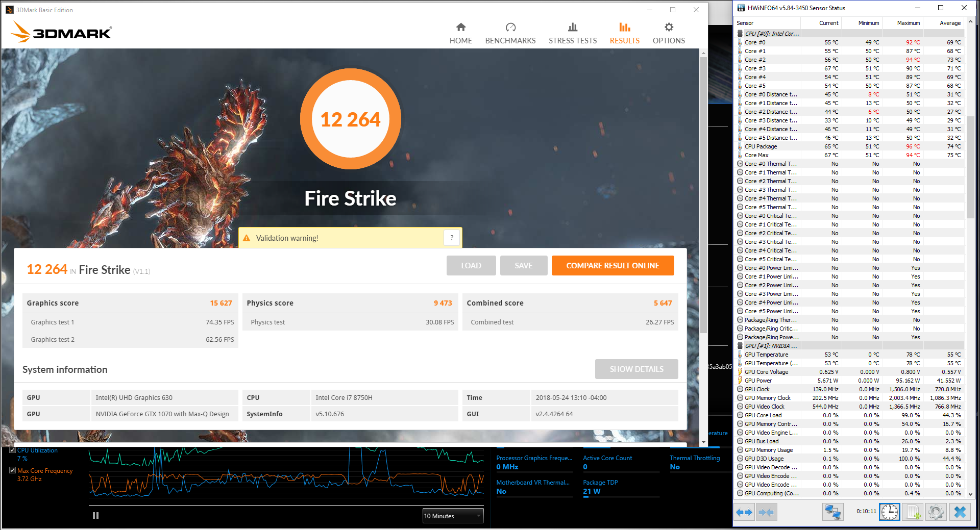Toggle the CPU Utilization checkbox
This screenshot has height=530, width=980.
coord(12,450)
